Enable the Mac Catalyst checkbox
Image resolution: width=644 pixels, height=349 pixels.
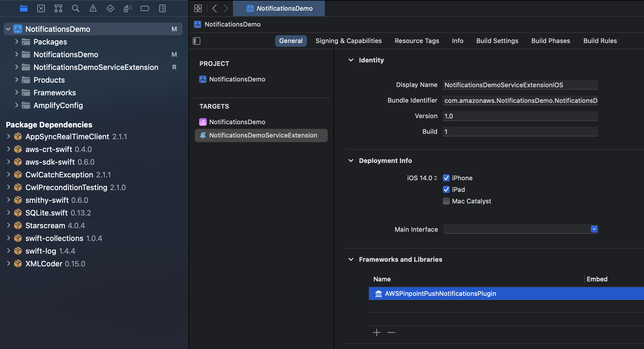point(446,201)
